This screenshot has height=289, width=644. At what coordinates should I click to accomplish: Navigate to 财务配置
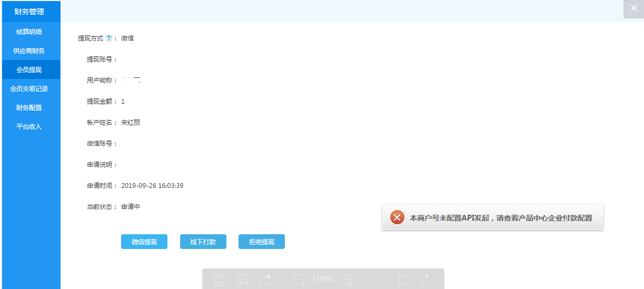click(29, 107)
